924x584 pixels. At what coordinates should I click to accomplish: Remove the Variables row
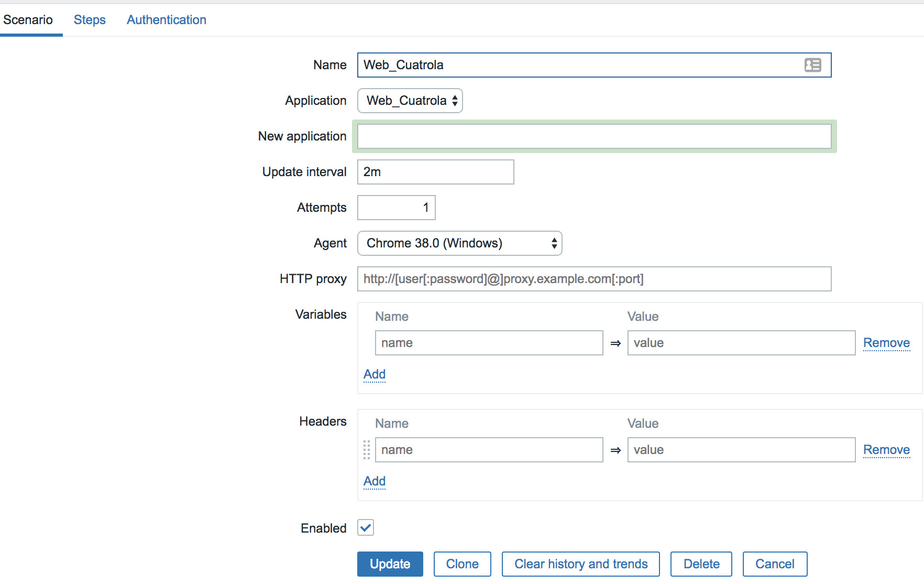(x=886, y=343)
